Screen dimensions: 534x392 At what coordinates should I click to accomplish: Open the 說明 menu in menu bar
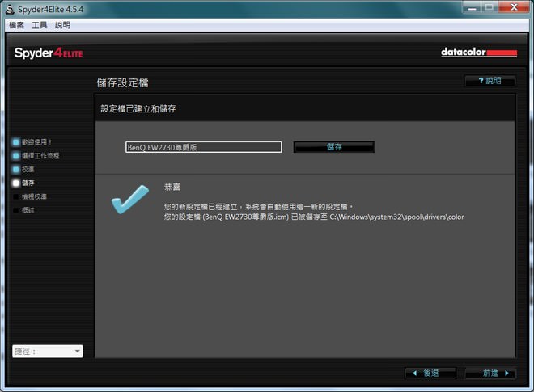[62, 25]
